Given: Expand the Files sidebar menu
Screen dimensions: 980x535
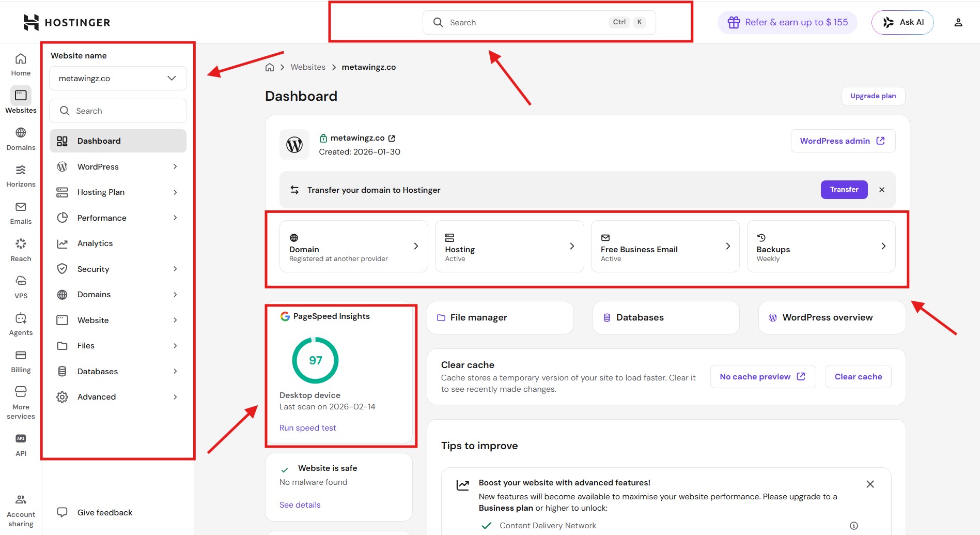Looking at the screenshot, I should (118, 346).
